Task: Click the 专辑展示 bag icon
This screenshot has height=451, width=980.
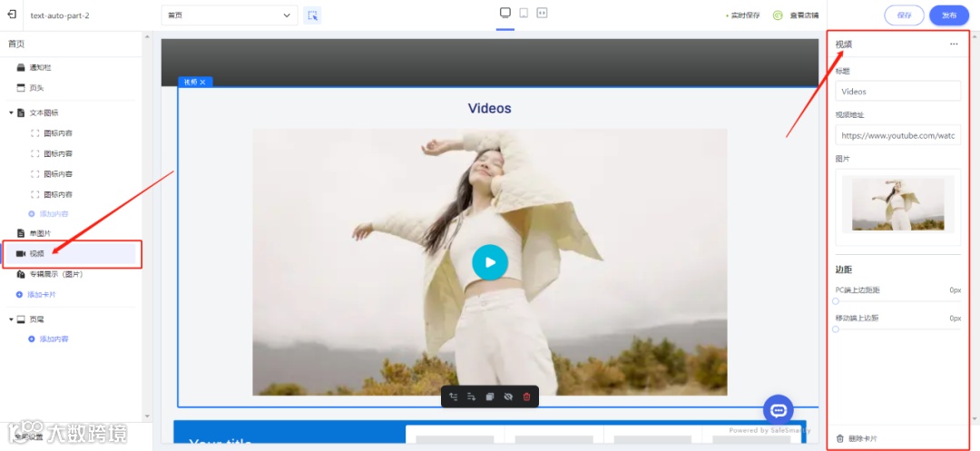Action: point(21,274)
